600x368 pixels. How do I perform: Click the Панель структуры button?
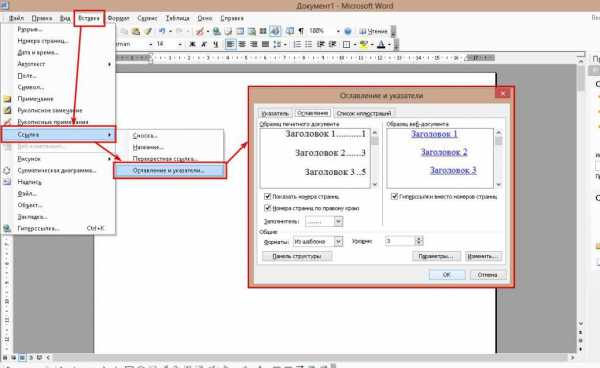coord(297,256)
